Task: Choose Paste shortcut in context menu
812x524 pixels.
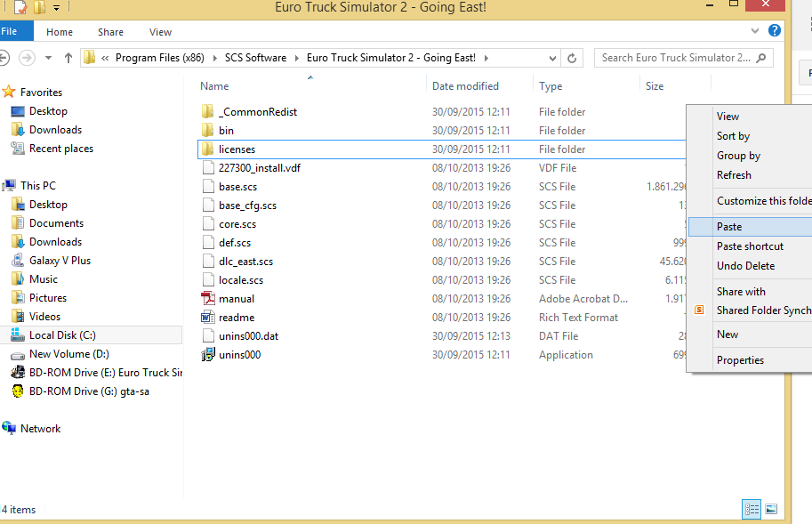Action: tap(750, 246)
